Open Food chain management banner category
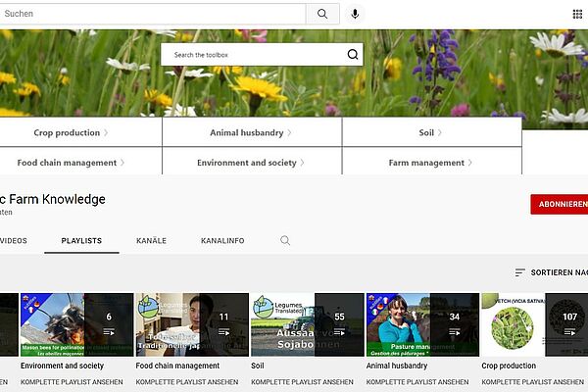The height and width of the screenshot is (392, 588). click(x=80, y=162)
